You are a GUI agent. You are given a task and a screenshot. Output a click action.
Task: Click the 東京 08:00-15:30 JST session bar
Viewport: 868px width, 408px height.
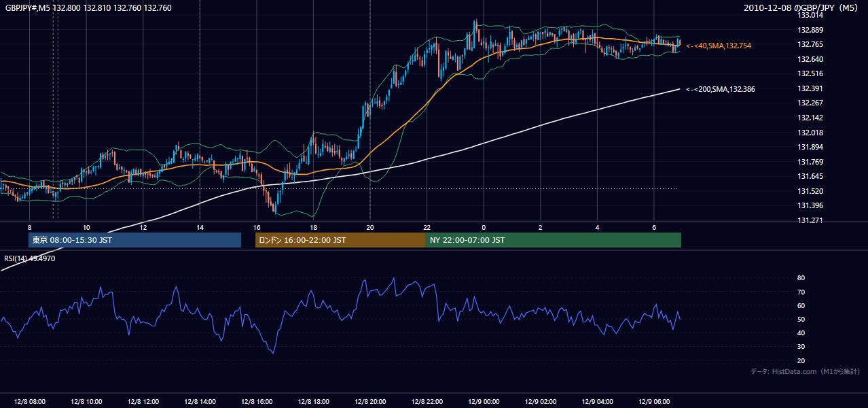(134, 240)
